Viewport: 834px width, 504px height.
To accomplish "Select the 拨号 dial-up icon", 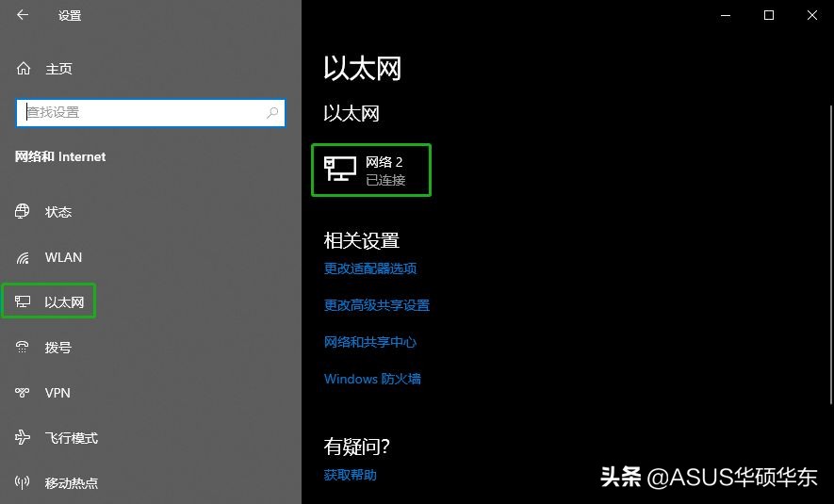I will [x=22, y=348].
